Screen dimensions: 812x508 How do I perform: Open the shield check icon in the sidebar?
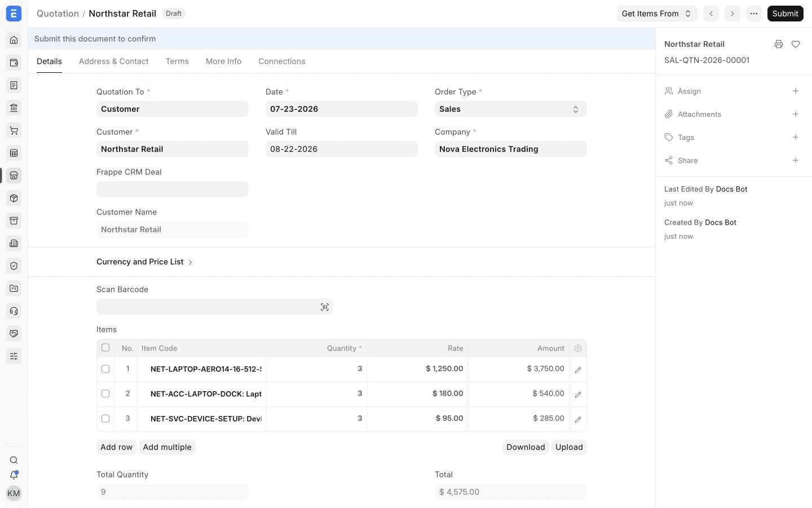coord(14,266)
